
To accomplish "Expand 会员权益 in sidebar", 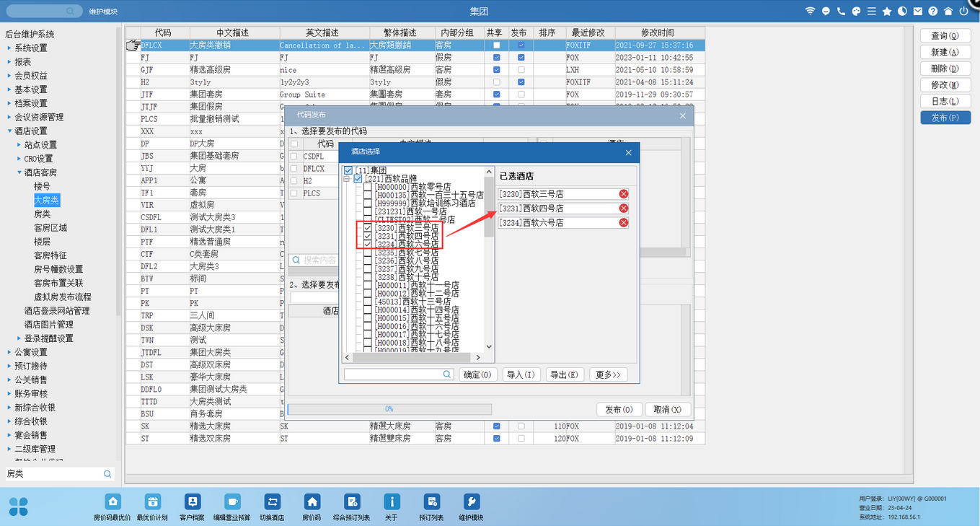I will (9, 76).
